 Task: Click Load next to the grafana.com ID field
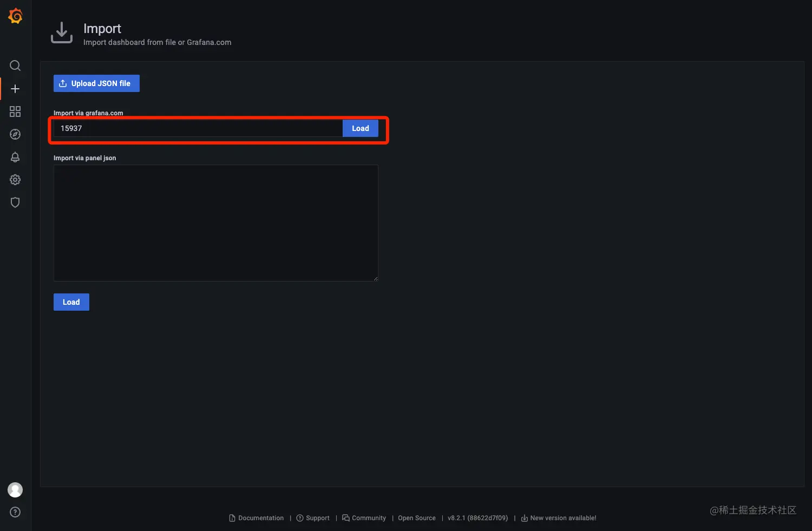pyautogui.click(x=361, y=128)
